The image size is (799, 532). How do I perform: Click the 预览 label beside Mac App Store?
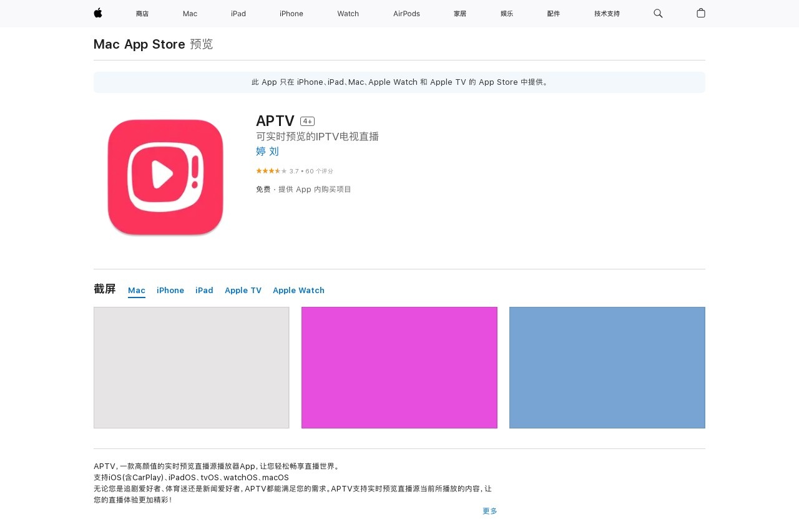click(x=202, y=44)
